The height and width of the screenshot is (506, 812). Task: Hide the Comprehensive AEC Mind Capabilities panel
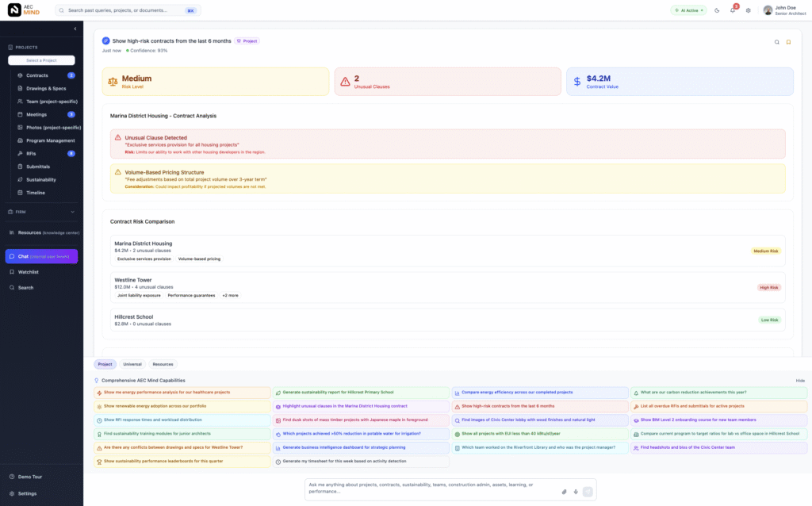[799, 380]
